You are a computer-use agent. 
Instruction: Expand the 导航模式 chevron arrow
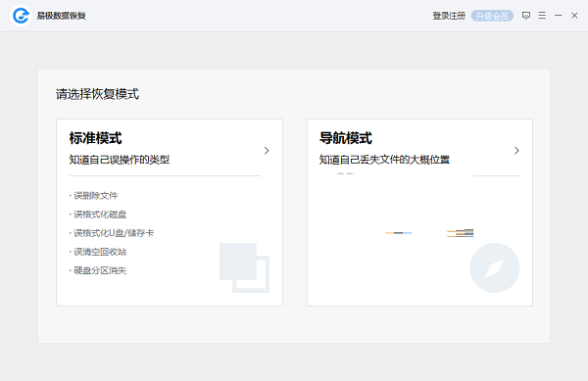coord(516,151)
